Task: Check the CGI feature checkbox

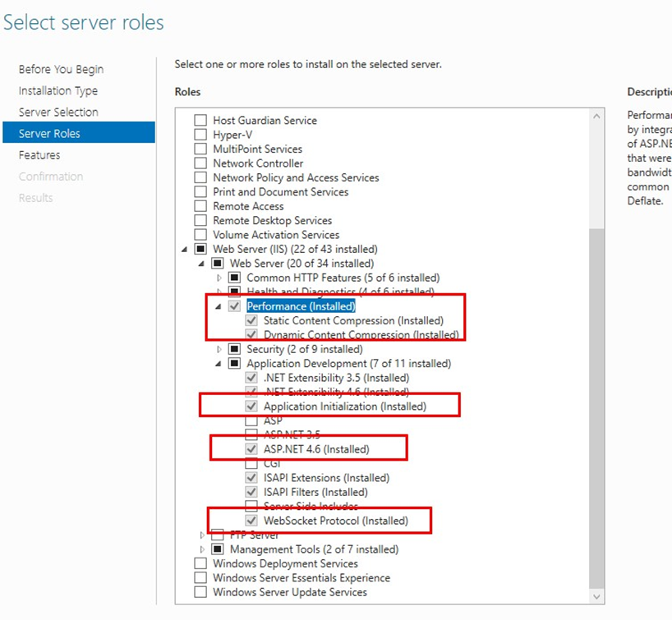Action: pos(251,463)
